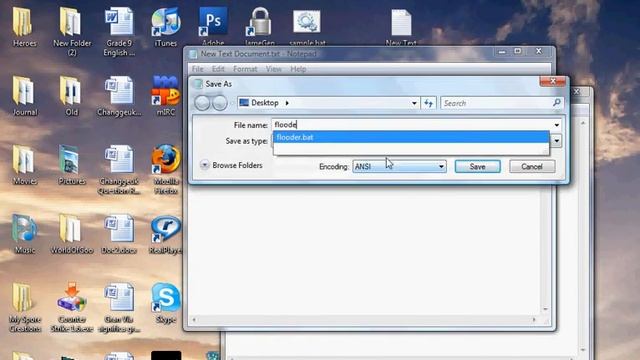Open the Notepad View menu
The image size is (640, 360).
(x=273, y=69)
